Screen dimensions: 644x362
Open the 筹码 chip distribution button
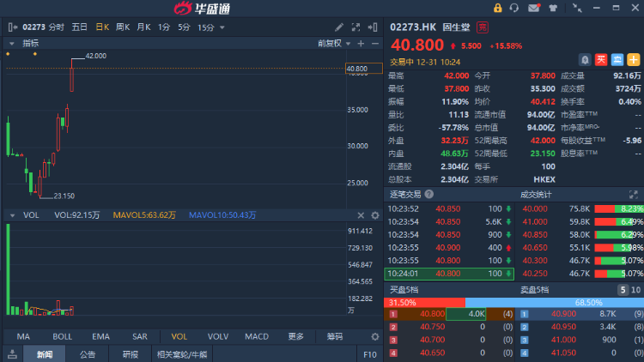tap(335, 336)
